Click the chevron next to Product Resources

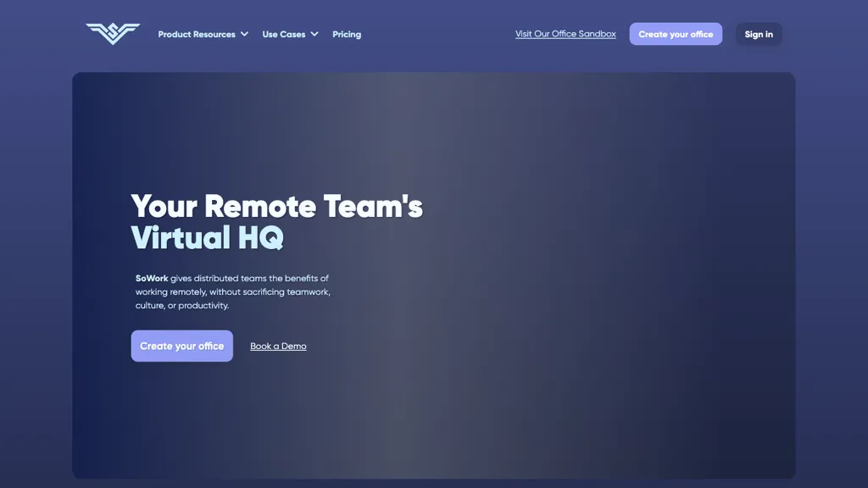245,34
